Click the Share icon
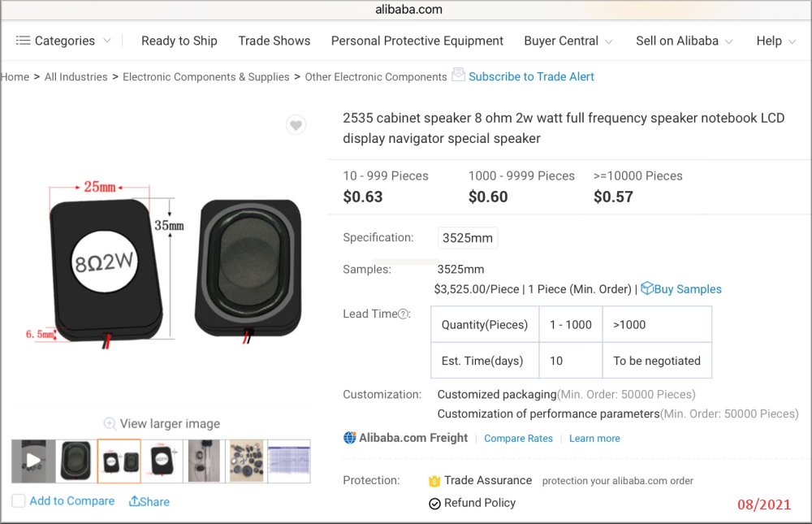The height and width of the screenshot is (524, 812). (x=135, y=501)
